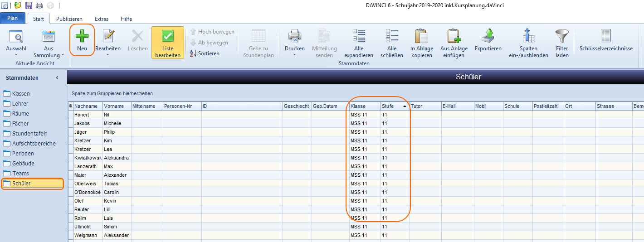Screen dimensions: 644x242
Task: Select the O'Donnokoé row
Action: click(x=356, y=192)
